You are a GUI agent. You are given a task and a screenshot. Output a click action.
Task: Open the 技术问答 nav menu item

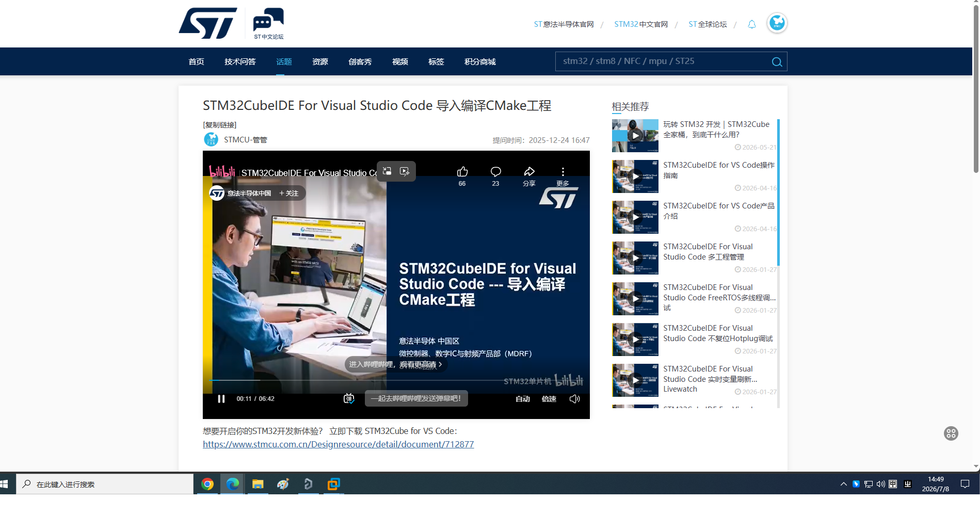pos(240,61)
